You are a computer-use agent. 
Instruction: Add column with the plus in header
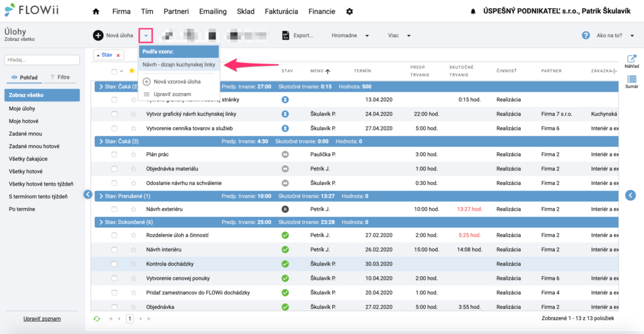coord(614,71)
